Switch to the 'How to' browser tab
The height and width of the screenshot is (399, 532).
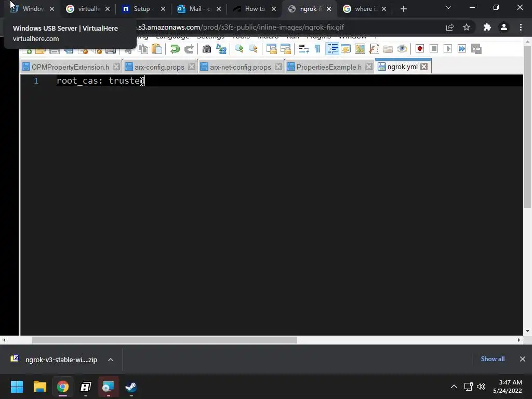pyautogui.click(x=255, y=9)
